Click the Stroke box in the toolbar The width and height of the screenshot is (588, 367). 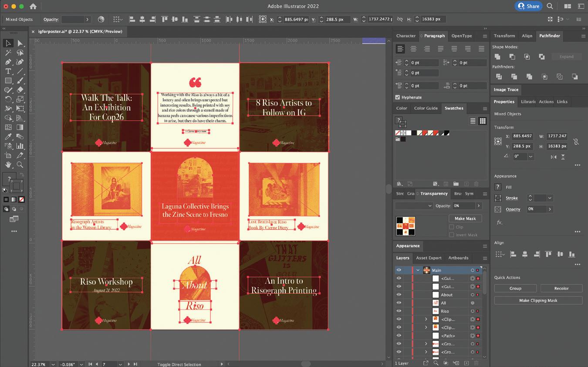click(16, 186)
